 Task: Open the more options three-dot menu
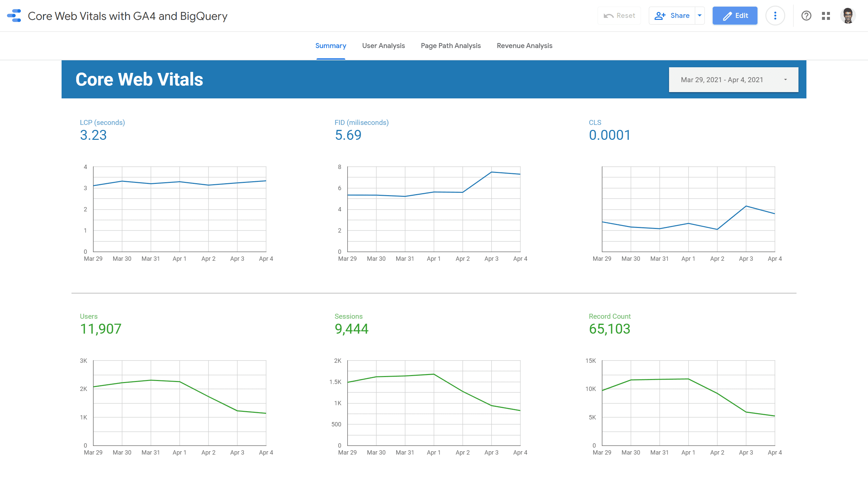coord(775,16)
